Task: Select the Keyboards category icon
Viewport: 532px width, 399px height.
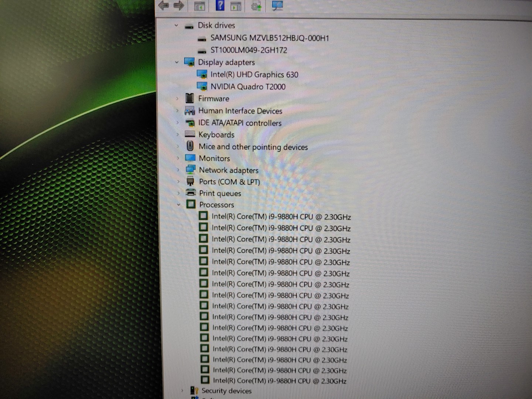Action: click(x=190, y=134)
